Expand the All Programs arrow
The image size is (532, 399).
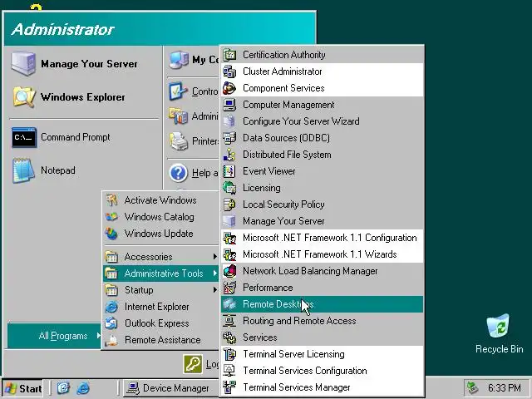[x=98, y=336]
